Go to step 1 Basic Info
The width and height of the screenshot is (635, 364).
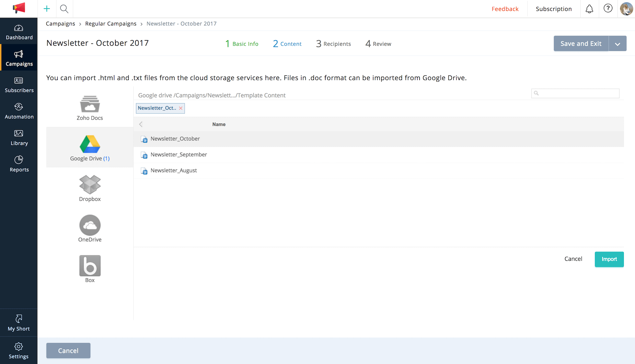pos(242,44)
